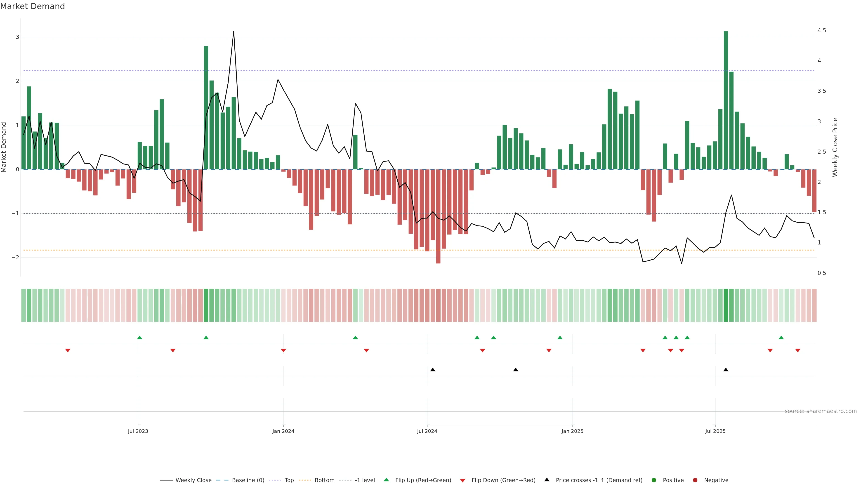
Task: Click the Market Demand chart title
Action: (x=32, y=6)
